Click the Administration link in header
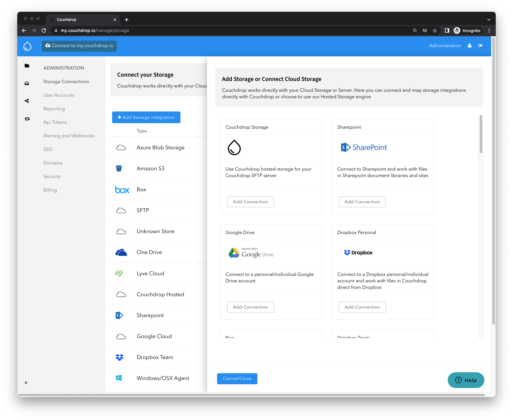 (x=445, y=46)
